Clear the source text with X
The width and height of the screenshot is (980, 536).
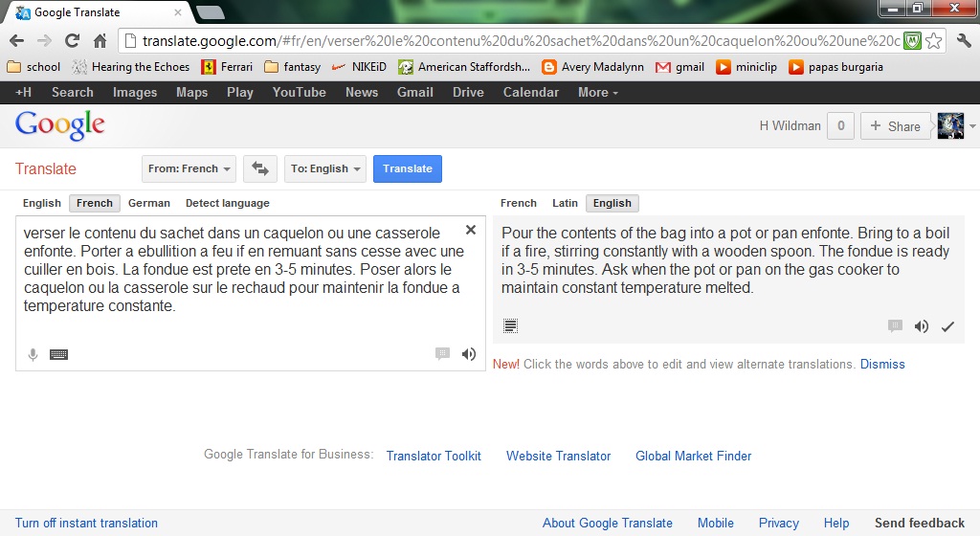(x=470, y=230)
